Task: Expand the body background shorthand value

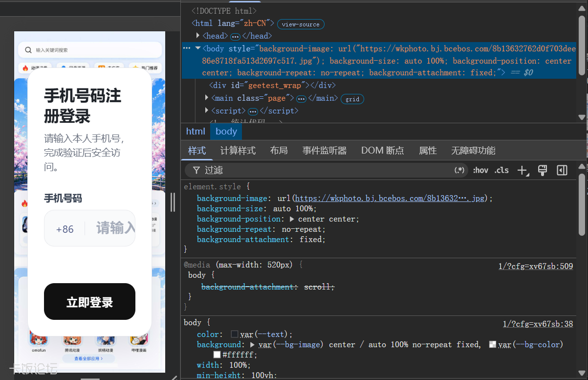Action: click(253, 344)
